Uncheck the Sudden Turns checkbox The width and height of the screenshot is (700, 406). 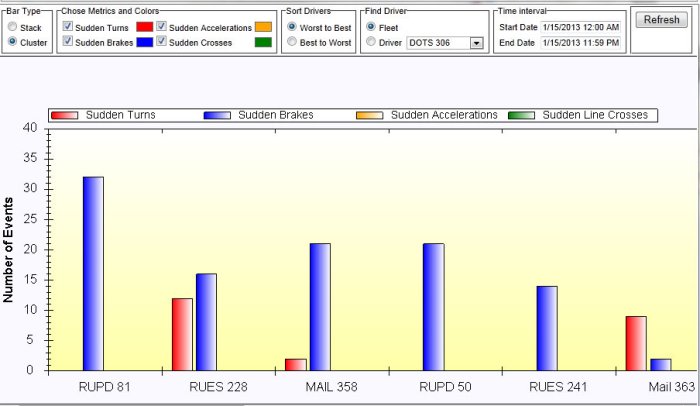click(x=67, y=27)
